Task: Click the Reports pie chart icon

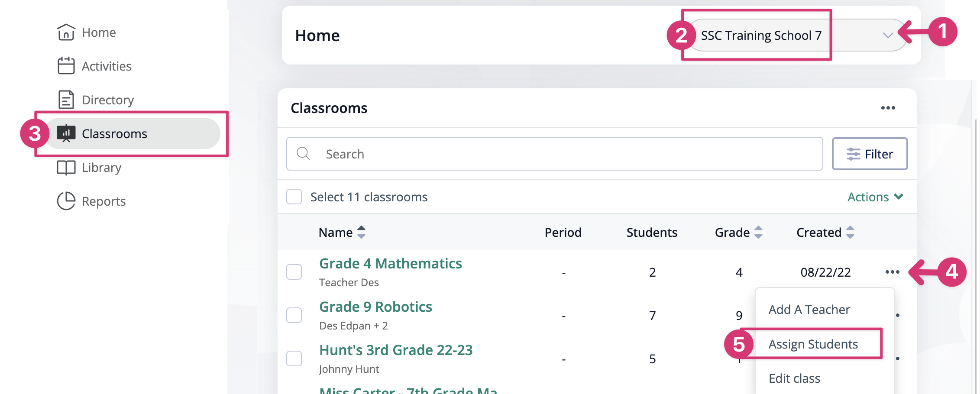Action: [66, 201]
